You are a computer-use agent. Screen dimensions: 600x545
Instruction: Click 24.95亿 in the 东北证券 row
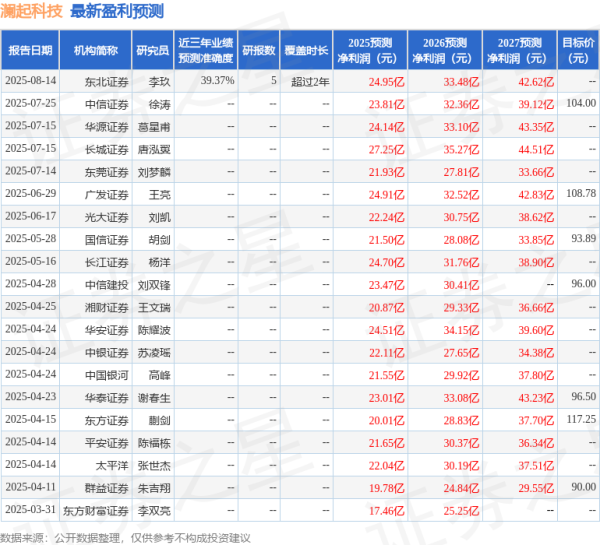386,82
